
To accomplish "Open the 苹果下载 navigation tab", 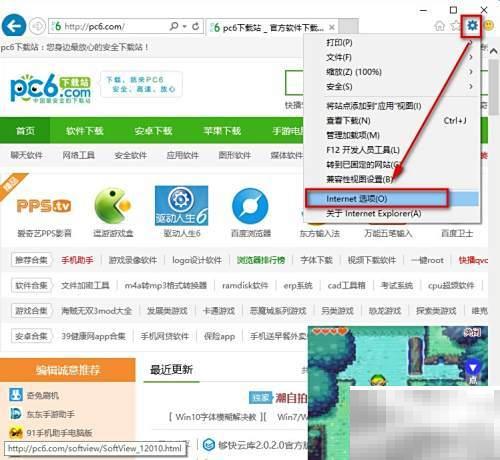I will pyautogui.click(x=222, y=131).
